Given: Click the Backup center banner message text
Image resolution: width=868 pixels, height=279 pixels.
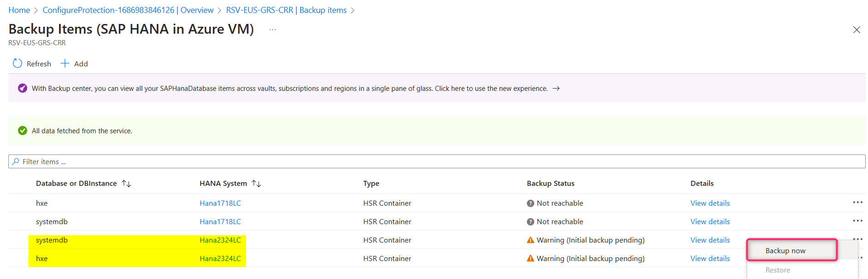Looking at the screenshot, I should (289, 89).
